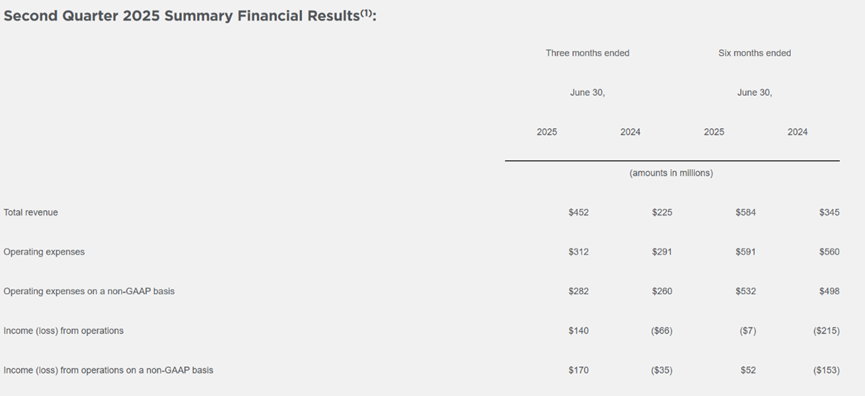The width and height of the screenshot is (865, 396).
Task: Click Income (loss) from operations label
Action: (63, 331)
